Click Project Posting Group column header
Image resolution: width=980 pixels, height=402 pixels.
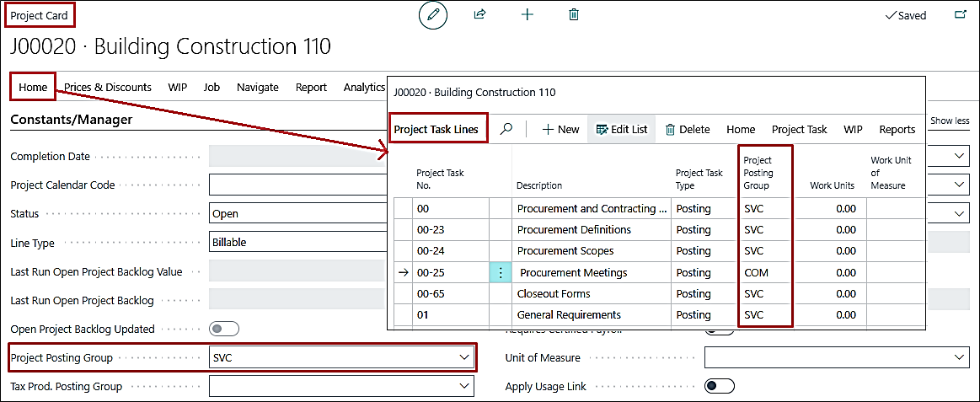pos(758,173)
